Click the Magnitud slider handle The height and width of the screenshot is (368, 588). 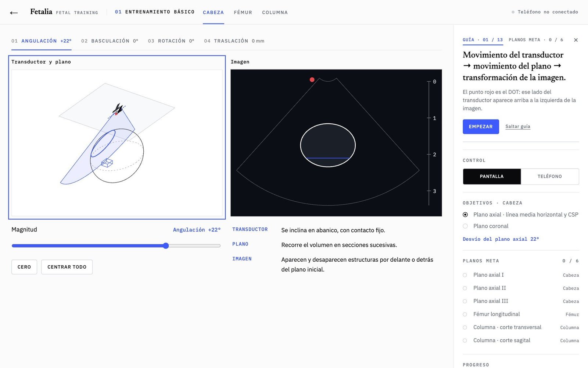point(166,246)
